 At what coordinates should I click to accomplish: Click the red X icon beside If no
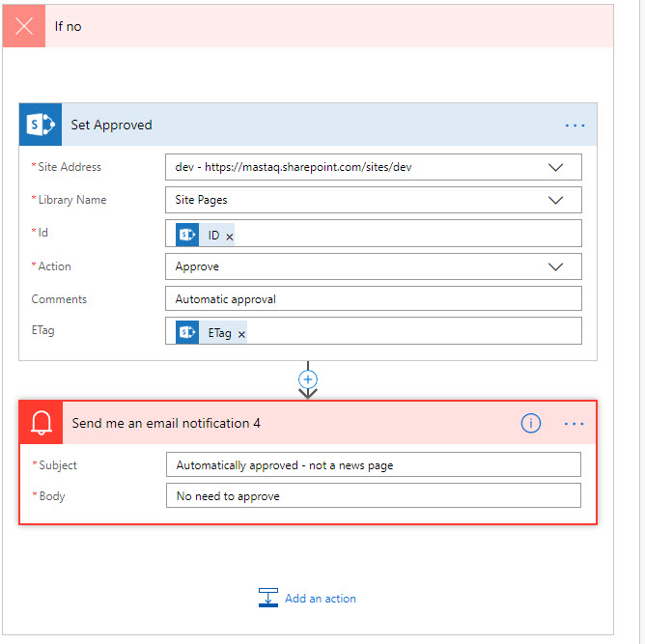24,26
